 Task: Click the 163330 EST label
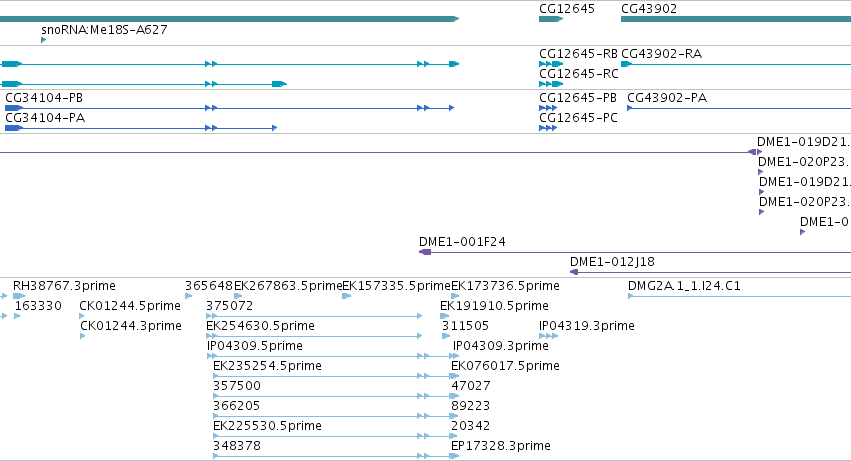[x=38, y=306]
